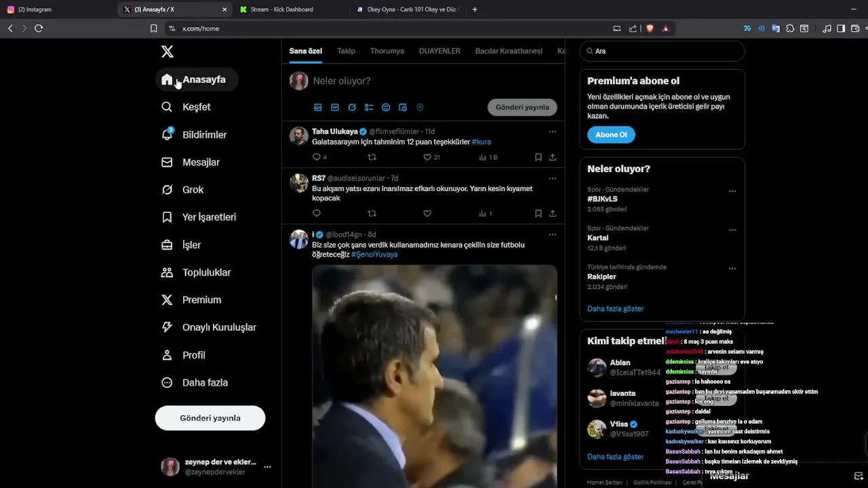Click Daha fazla göster under who to follow

coord(616,457)
